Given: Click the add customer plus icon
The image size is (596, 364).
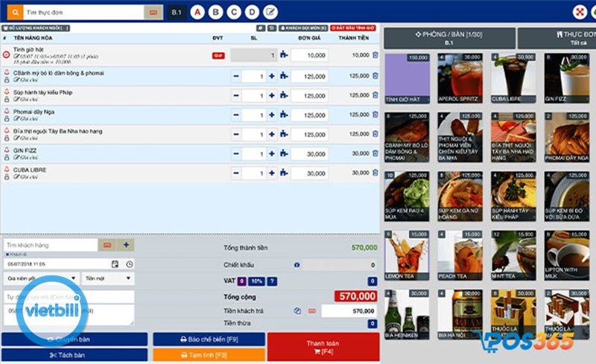Looking at the screenshot, I should point(126,245).
